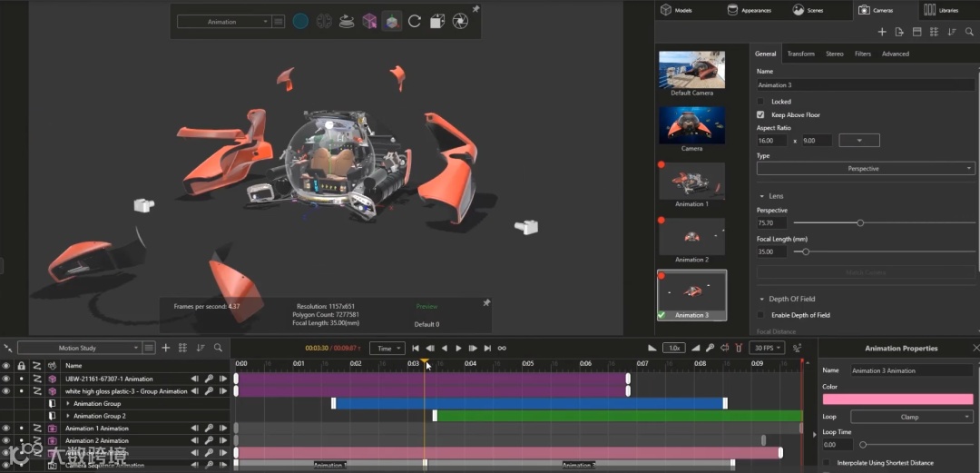Jump to timeline start

tap(415, 348)
